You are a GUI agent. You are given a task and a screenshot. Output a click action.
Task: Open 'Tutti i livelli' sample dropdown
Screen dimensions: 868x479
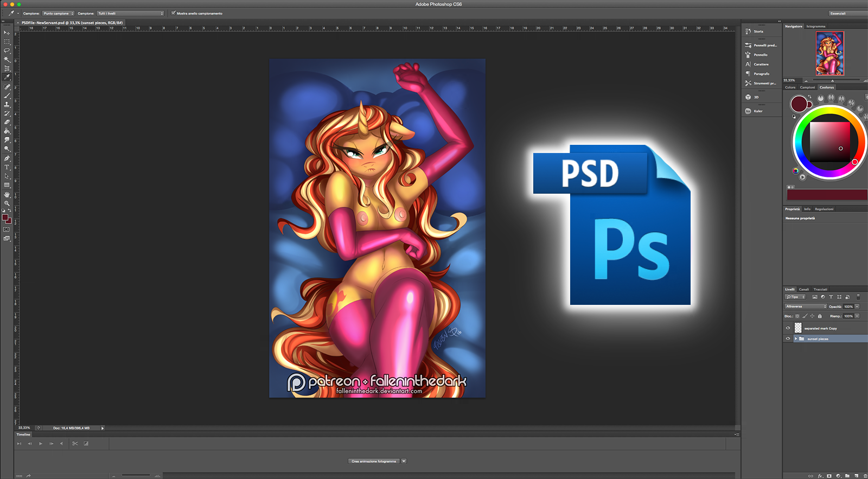coord(130,13)
